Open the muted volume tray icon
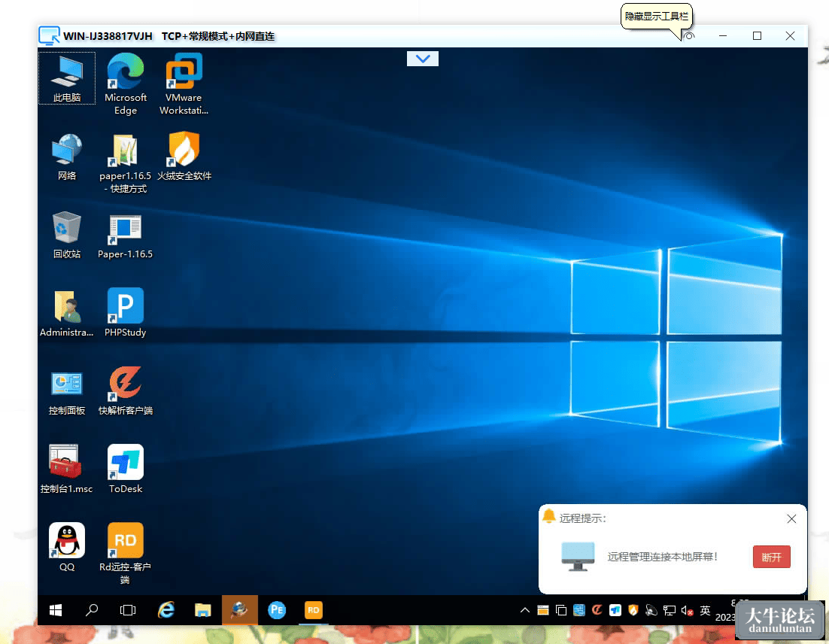The height and width of the screenshot is (644, 829). click(688, 611)
